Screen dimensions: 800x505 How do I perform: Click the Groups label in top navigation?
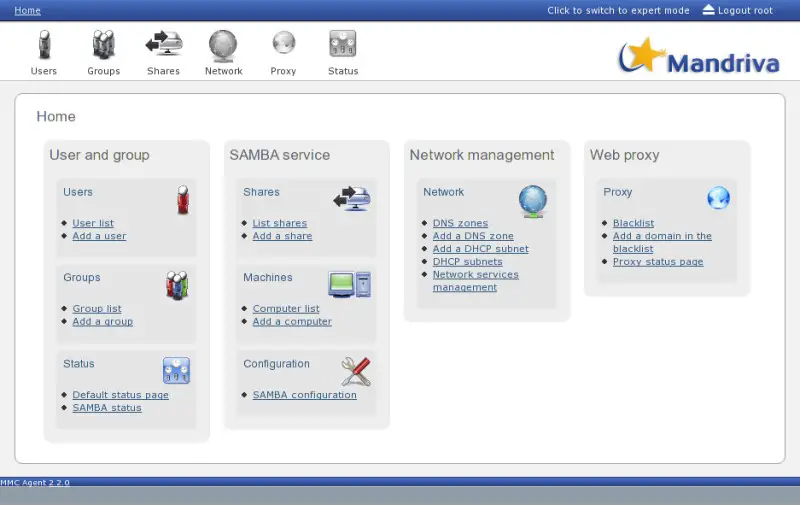104,71
